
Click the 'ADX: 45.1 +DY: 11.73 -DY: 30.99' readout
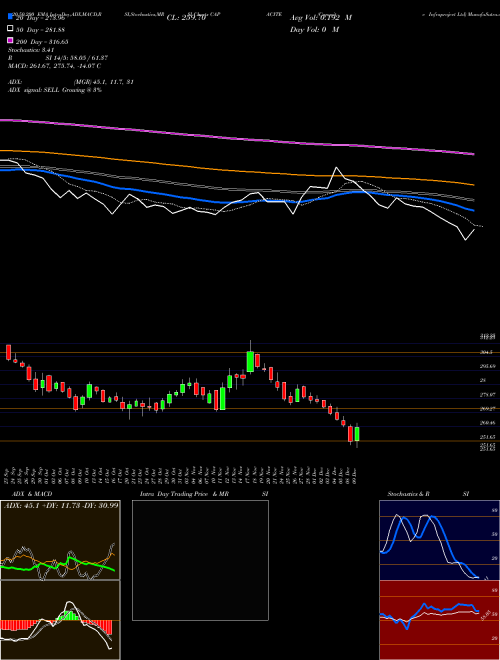click(x=61, y=505)
